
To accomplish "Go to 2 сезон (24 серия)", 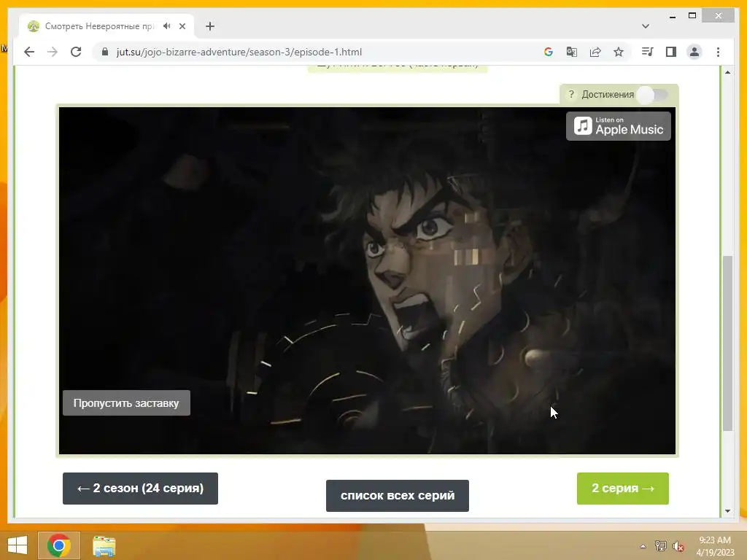I will (x=140, y=488).
